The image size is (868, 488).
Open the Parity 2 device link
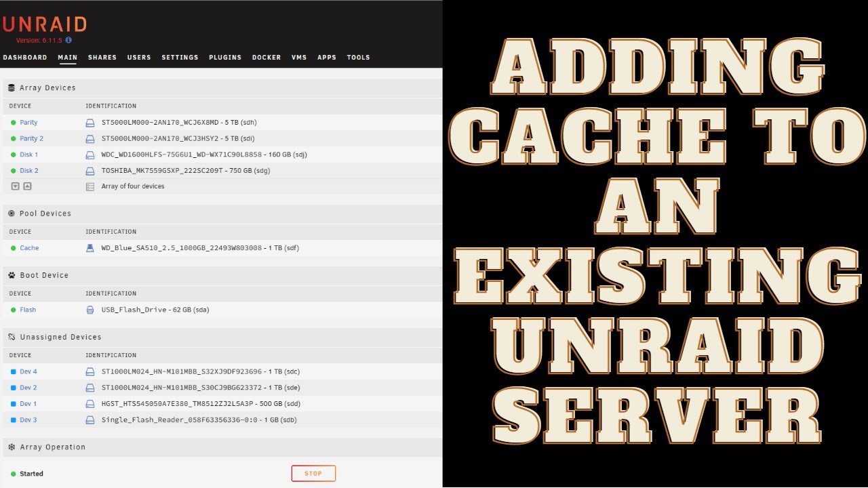31,139
